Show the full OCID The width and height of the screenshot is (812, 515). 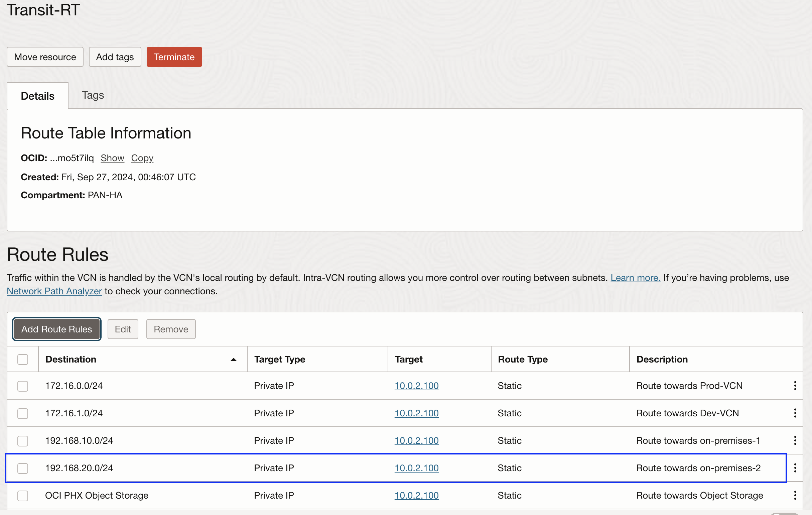pos(112,158)
